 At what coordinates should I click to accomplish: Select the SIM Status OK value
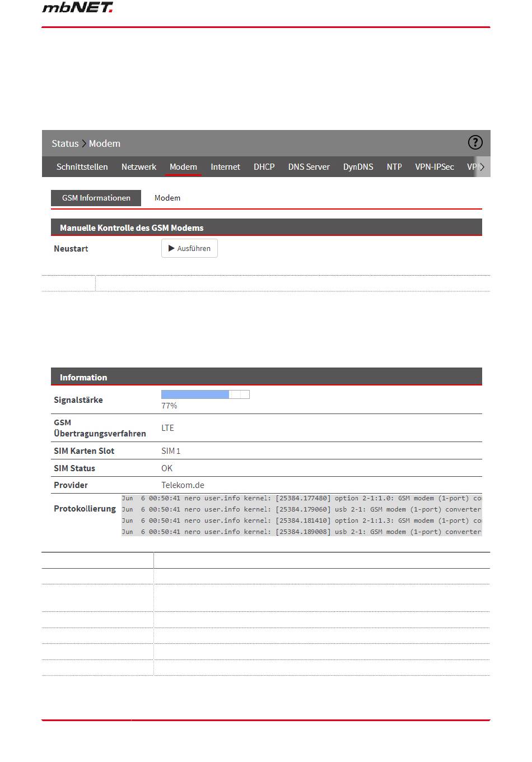(167, 468)
